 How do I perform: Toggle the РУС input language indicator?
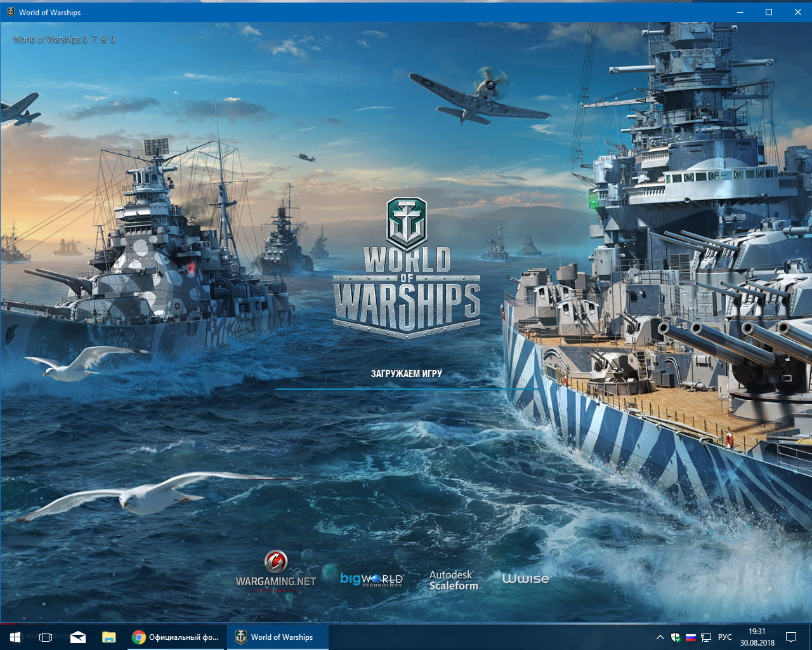pos(725,637)
